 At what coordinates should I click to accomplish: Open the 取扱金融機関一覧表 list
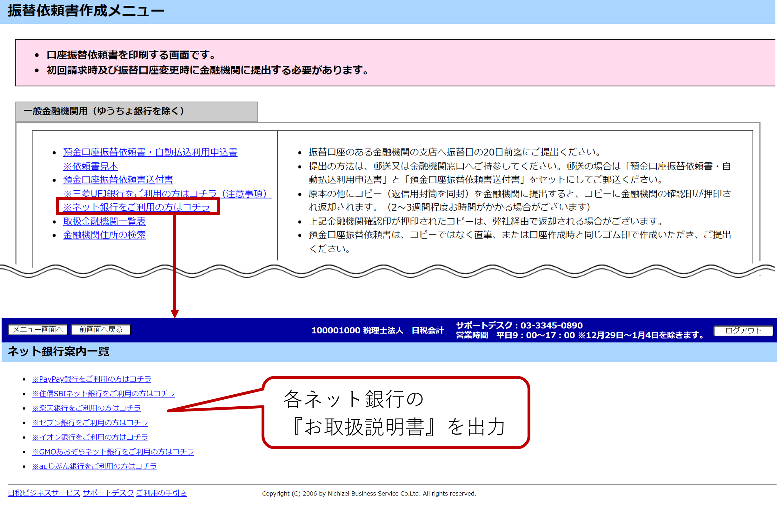(x=104, y=221)
